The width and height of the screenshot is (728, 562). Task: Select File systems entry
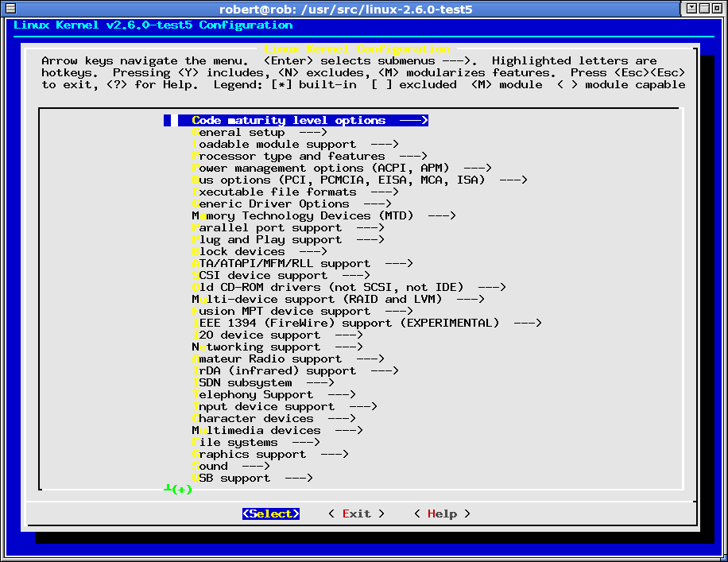pyautogui.click(x=256, y=443)
